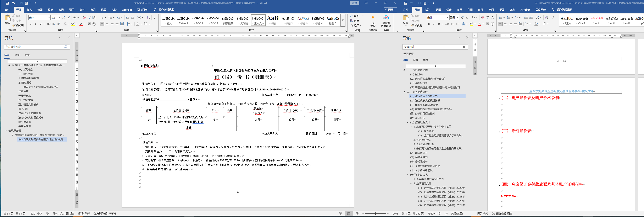Collapse (十三) 业绩情况 node in right navigation
644x217 pixels.
point(408,175)
